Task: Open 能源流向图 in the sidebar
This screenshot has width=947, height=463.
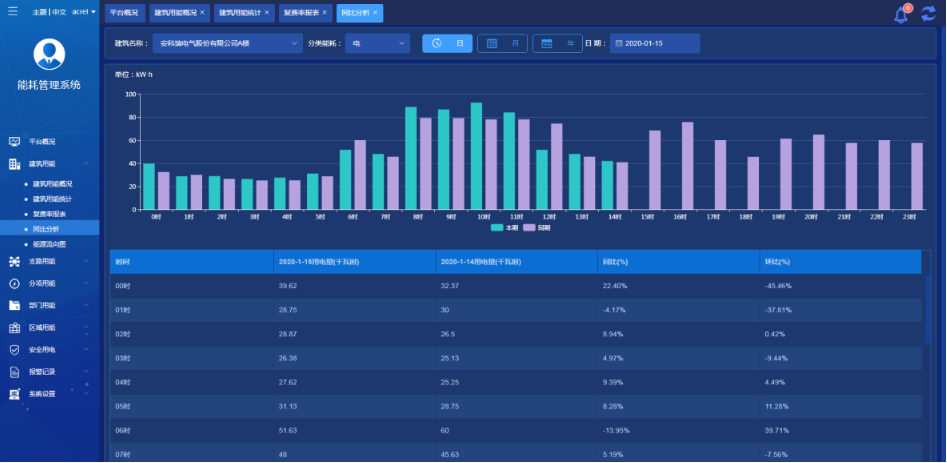Action: coord(50,244)
